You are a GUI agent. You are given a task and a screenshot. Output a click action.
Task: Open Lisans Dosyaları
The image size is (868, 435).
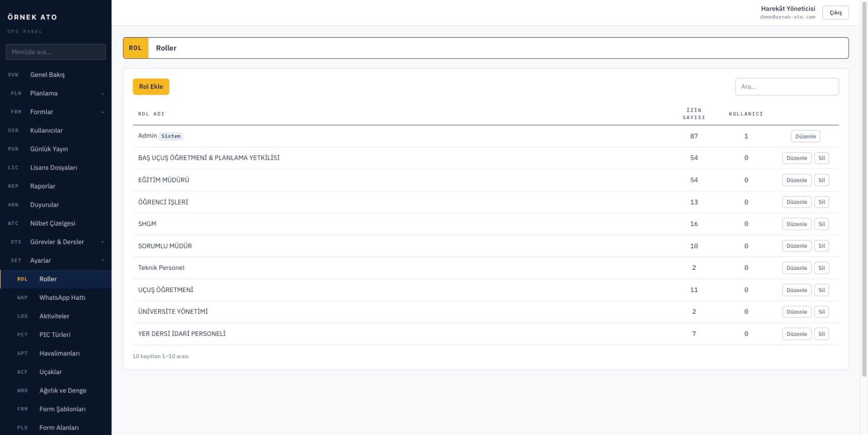pyautogui.click(x=55, y=168)
